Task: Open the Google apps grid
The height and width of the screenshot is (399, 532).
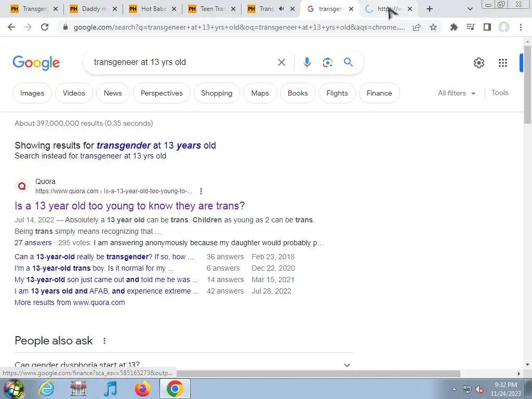Action: tap(503, 63)
